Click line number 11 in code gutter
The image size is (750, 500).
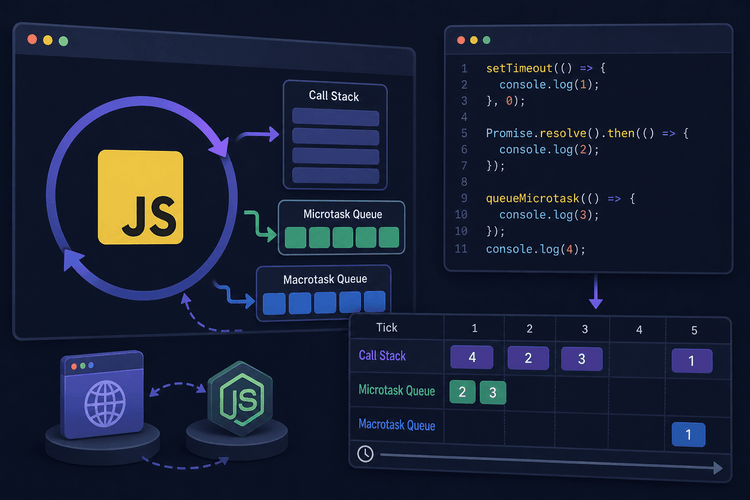coord(461,249)
